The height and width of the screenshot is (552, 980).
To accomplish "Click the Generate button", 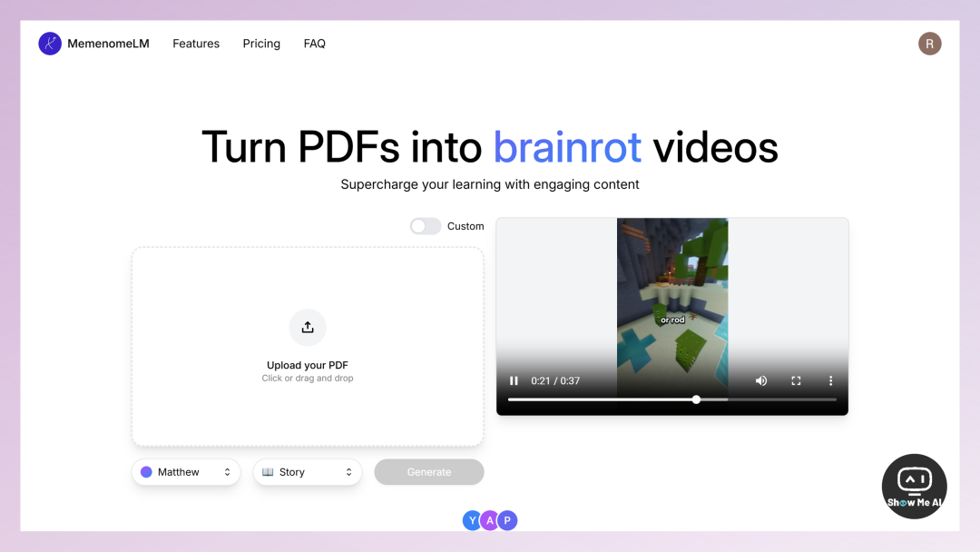I will coord(428,472).
